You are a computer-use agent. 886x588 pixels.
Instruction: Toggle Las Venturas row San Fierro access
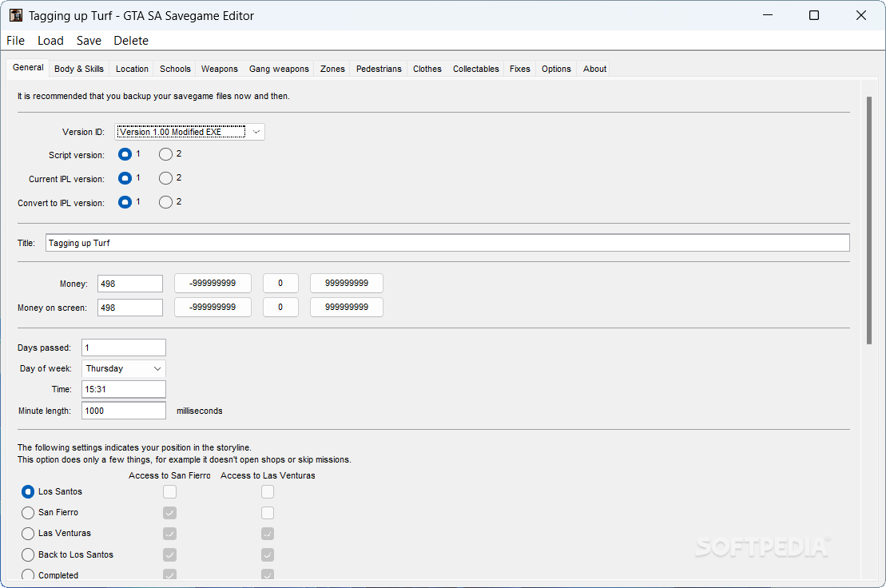(x=169, y=534)
